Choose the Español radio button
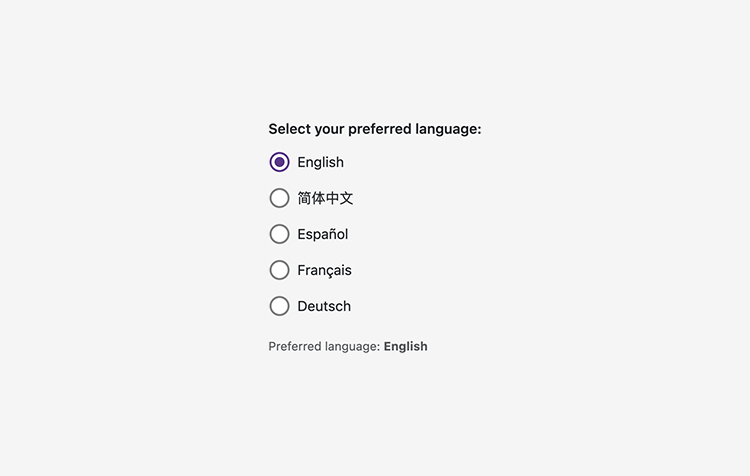Image resolution: width=750 pixels, height=476 pixels. (x=279, y=234)
